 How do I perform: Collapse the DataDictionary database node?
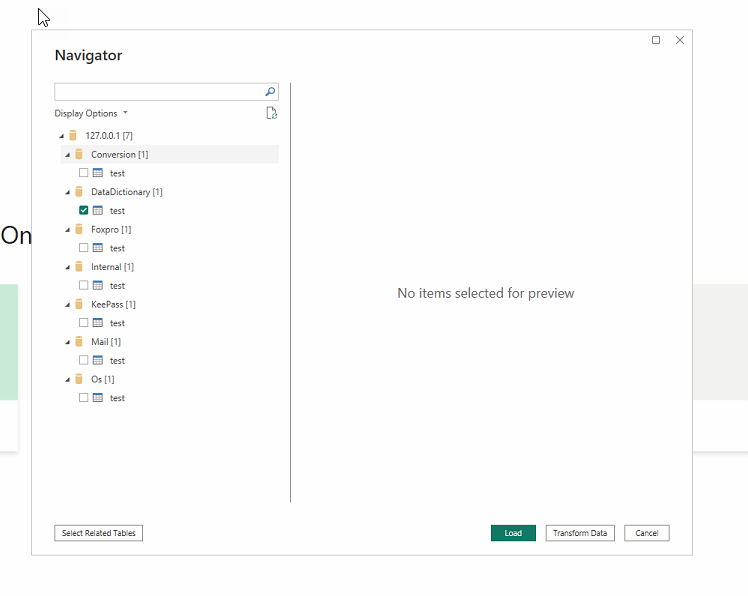pos(67,192)
